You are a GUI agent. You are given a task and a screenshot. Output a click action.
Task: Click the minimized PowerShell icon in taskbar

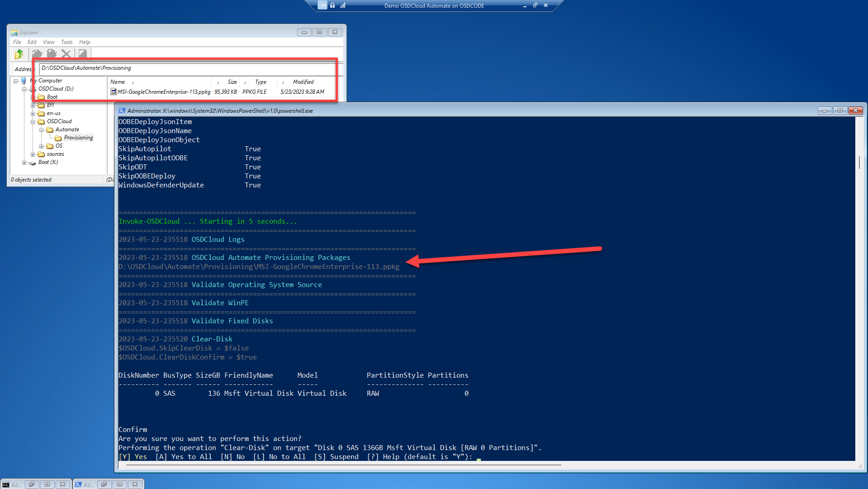point(78,484)
